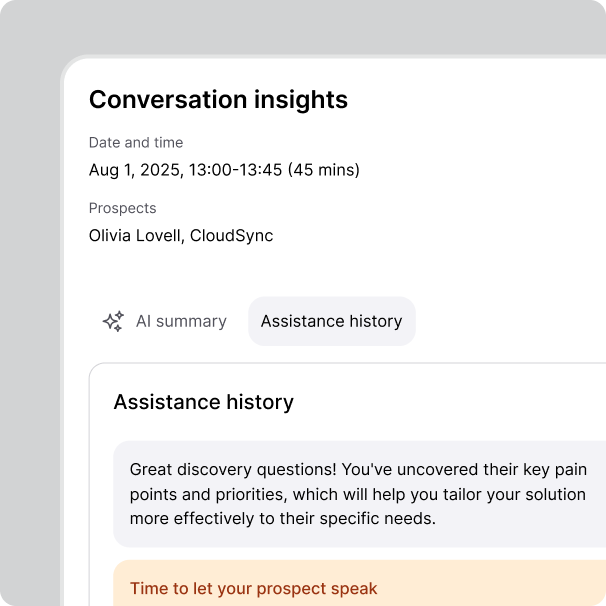Click the Prospects field label

click(123, 208)
